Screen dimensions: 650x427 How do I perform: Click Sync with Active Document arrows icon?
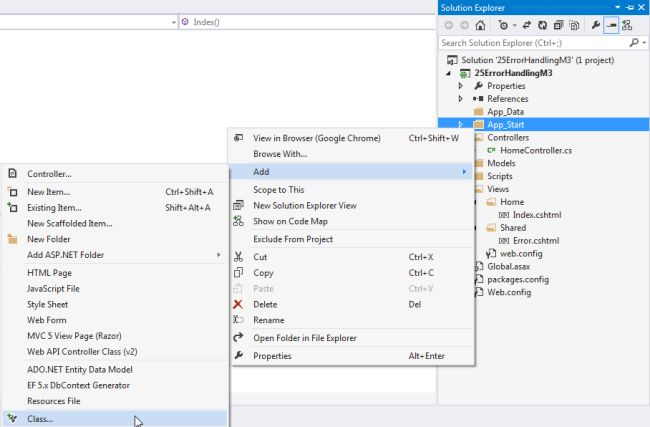(x=526, y=25)
